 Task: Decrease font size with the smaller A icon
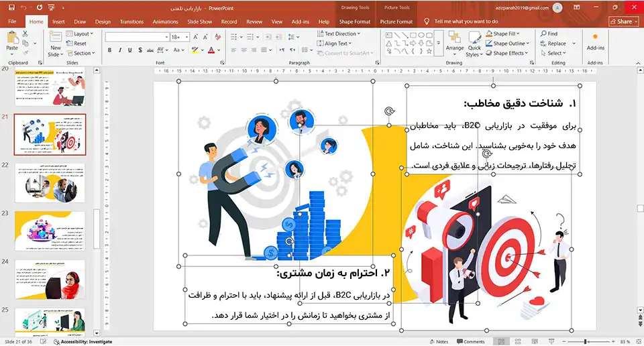pyautogui.click(x=205, y=37)
